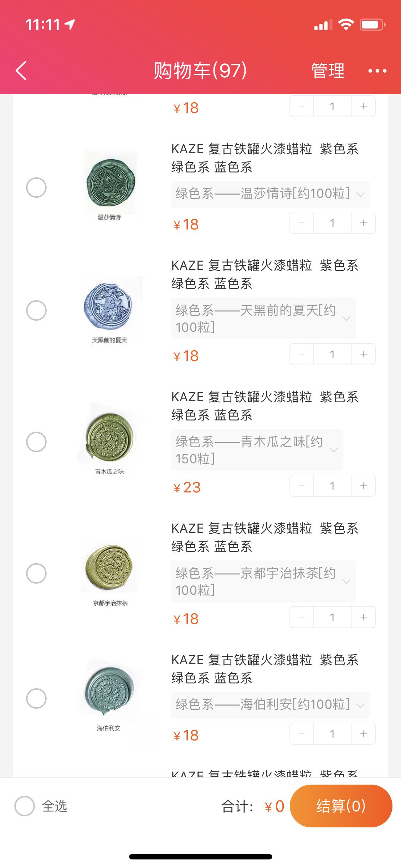Open the 海伯利安 product title link

pos(264,669)
